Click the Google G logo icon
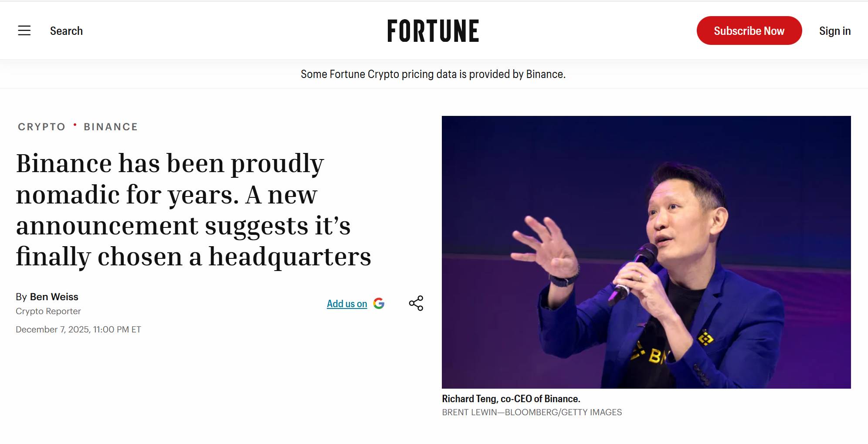Image resolution: width=868 pixels, height=444 pixels. [x=379, y=303]
